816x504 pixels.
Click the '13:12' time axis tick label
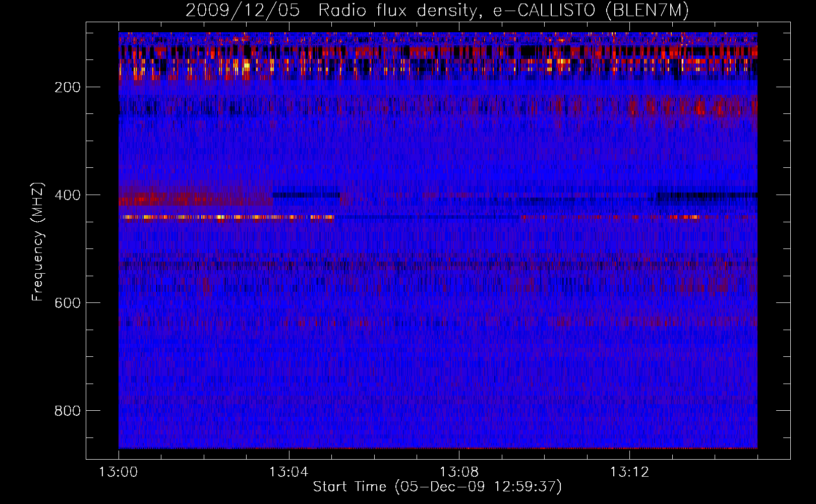[630, 472]
